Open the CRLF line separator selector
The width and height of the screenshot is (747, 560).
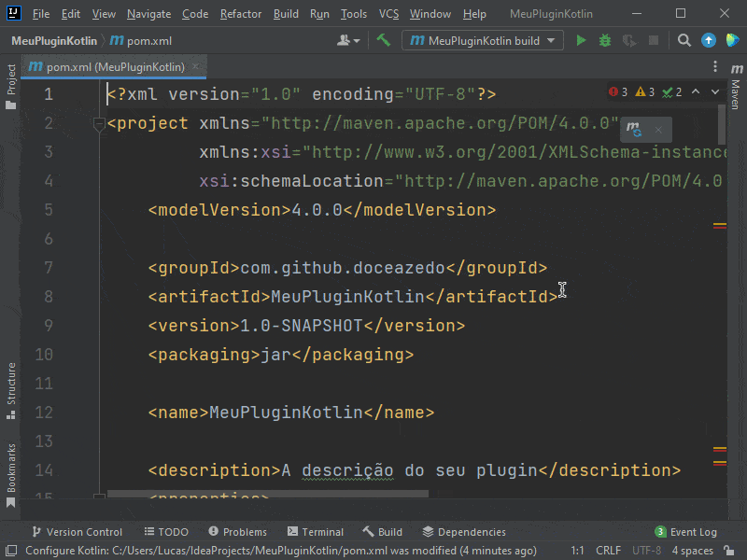pyautogui.click(x=608, y=551)
